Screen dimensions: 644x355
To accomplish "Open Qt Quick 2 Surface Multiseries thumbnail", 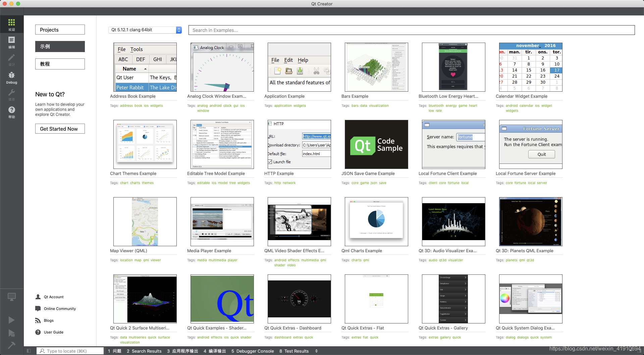I will point(145,299).
